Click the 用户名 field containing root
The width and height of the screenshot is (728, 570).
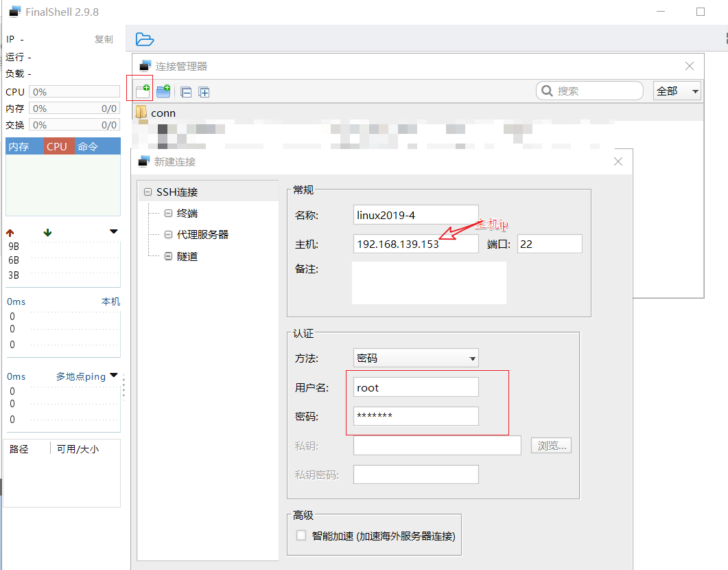416,387
